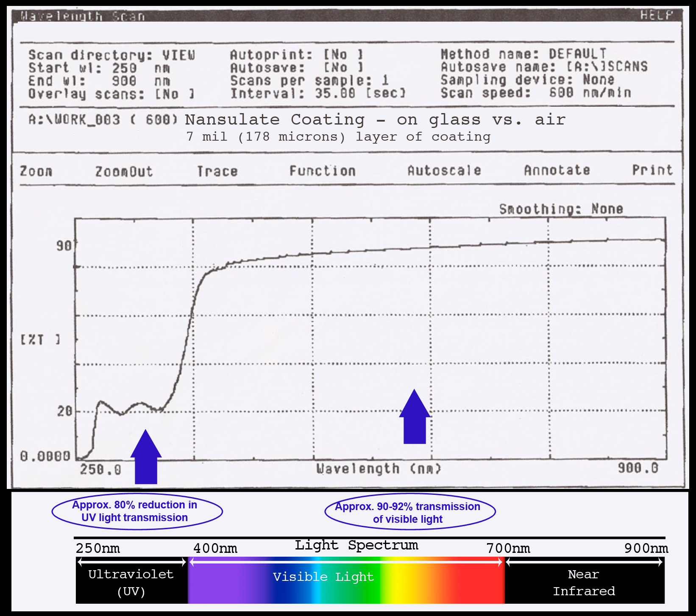Click the 900.0 x-axis end value
Screen dimensions: 696x616
tap(638, 468)
